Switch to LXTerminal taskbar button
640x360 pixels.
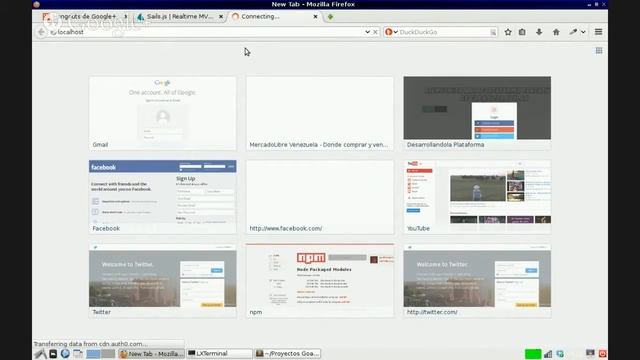point(219,353)
